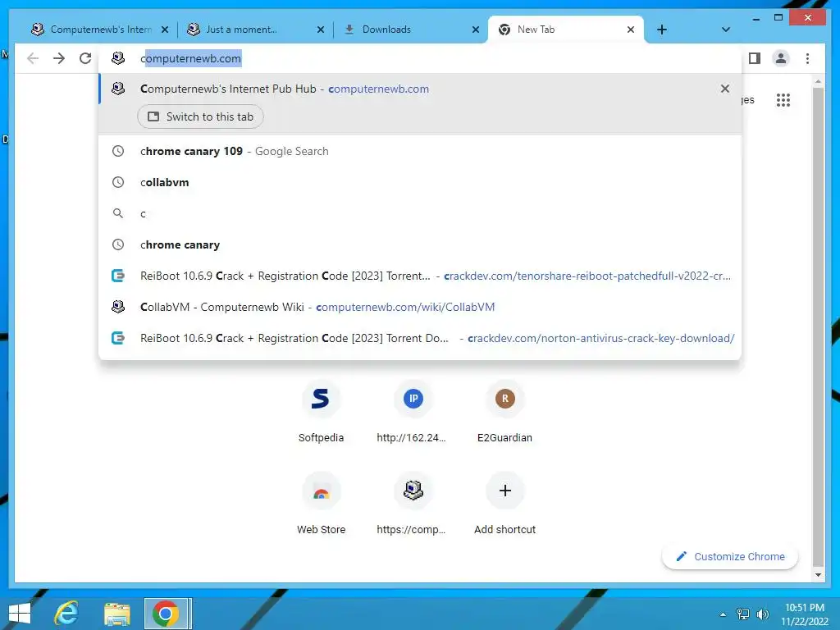Close the Downloads tab
Viewport: 840px width, 630px height.
coord(475,30)
